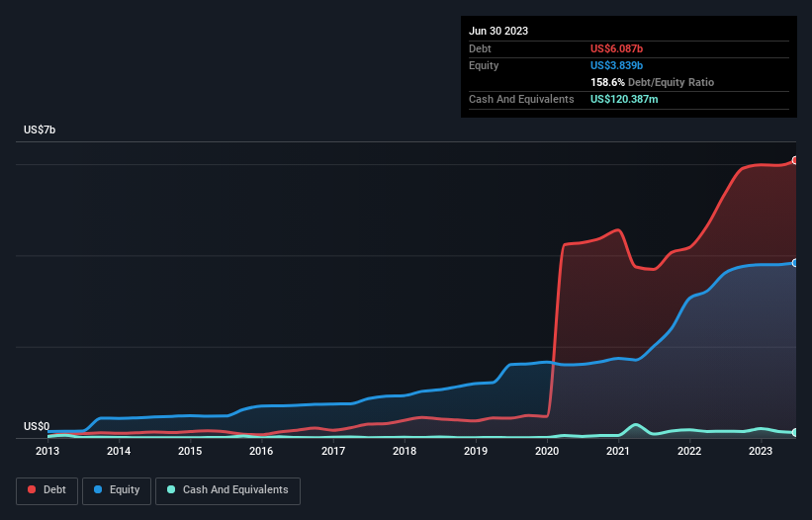Toggle the Debt series legend button
Screen dimensions: 812x520
(x=47, y=490)
